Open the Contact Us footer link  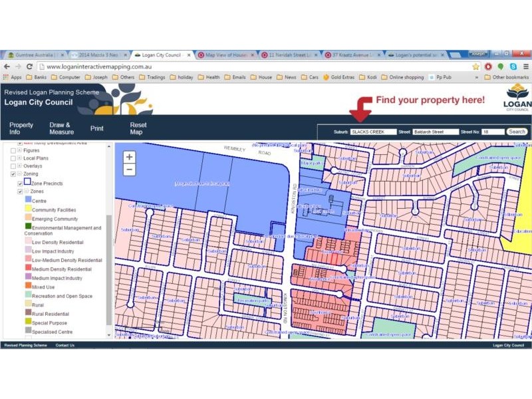point(65,345)
